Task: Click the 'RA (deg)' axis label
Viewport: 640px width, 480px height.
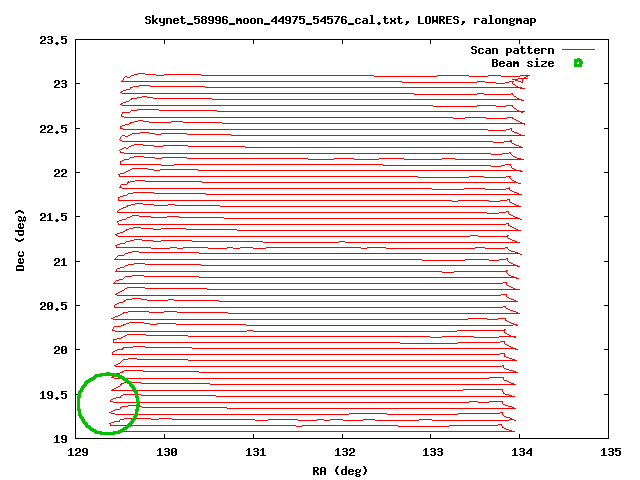Action: pos(340,471)
